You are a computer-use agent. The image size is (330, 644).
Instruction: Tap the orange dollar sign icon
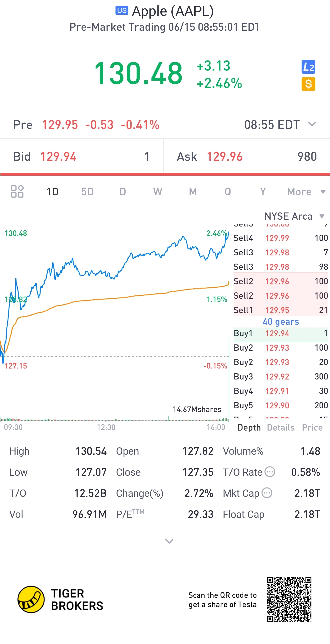308,84
